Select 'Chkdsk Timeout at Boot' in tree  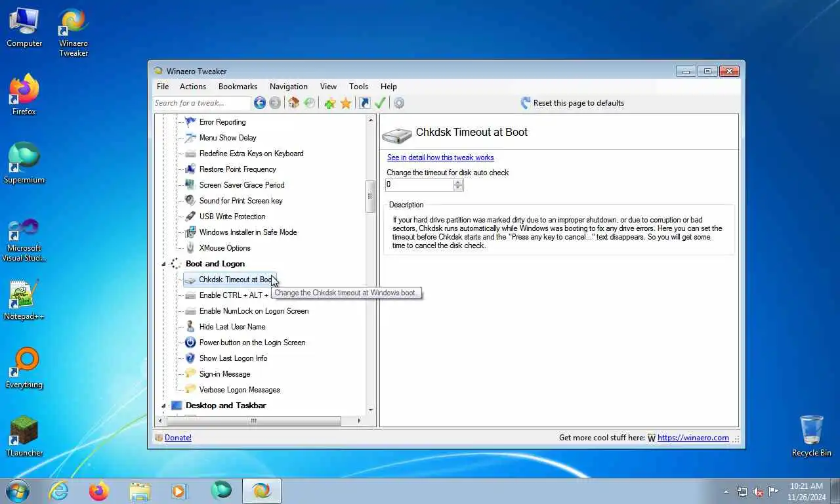click(x=230, y=280)
